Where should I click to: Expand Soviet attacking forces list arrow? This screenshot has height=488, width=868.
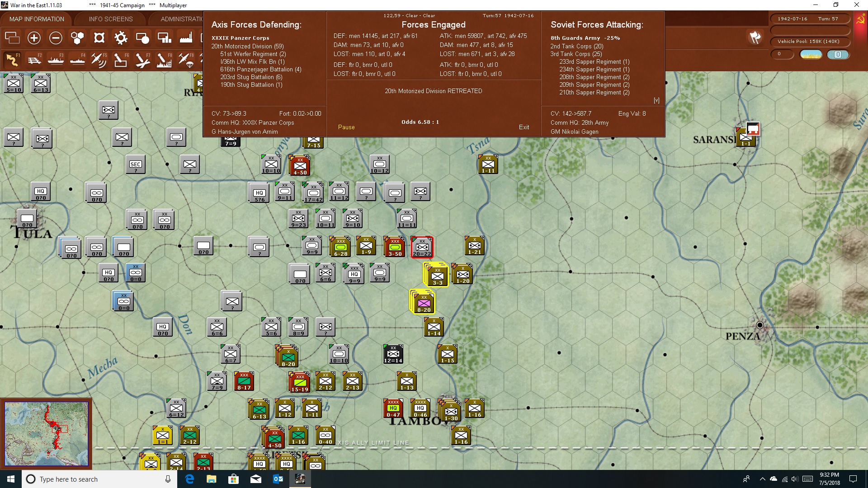point(656,100)
